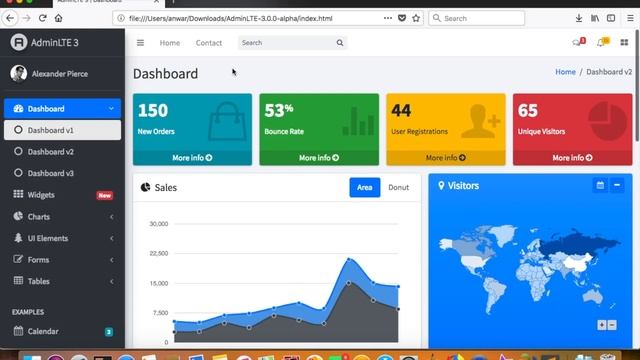Open page actions three-dot menu
640x360 pixels.
[x=388, y=18]
